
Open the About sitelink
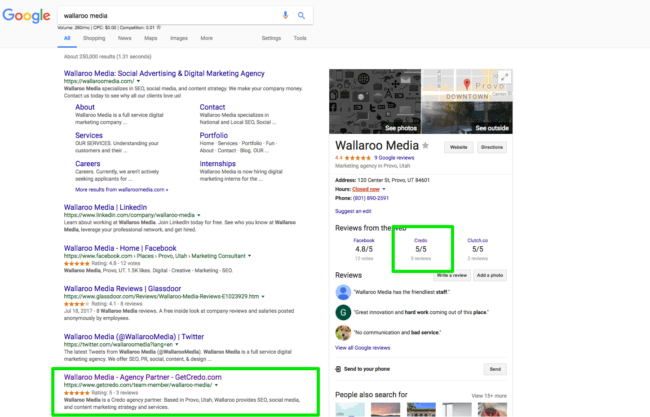85,107
